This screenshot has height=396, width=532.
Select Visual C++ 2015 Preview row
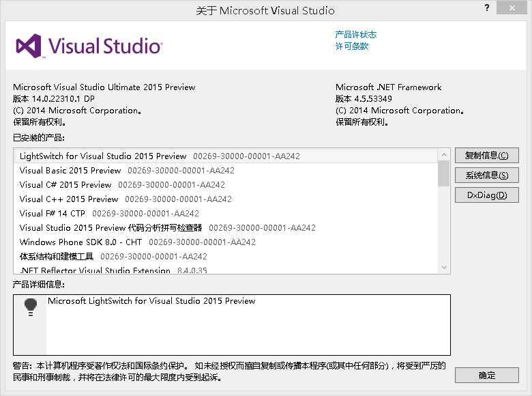pos(226,199)
